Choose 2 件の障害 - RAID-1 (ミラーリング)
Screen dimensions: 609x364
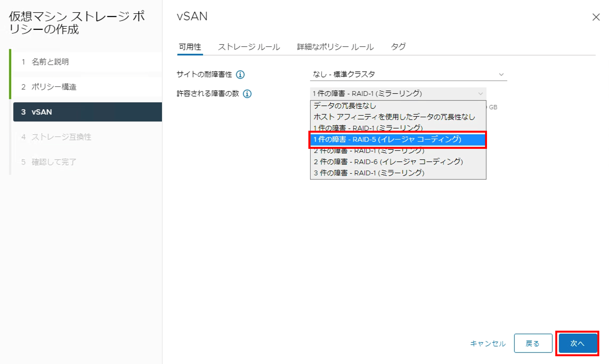coord(398,151)
